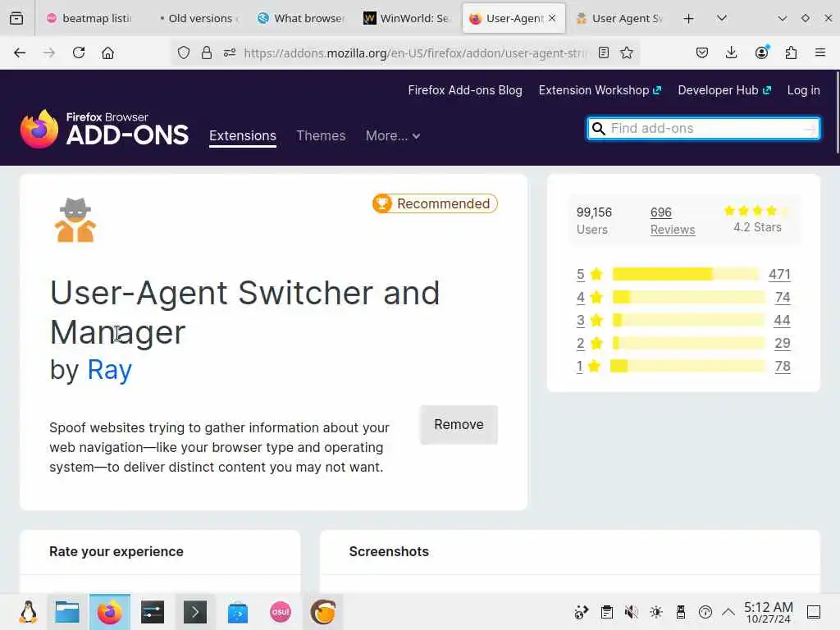Open a new tab
This screenshot has width=840, height=630.
tap(689, 18)
